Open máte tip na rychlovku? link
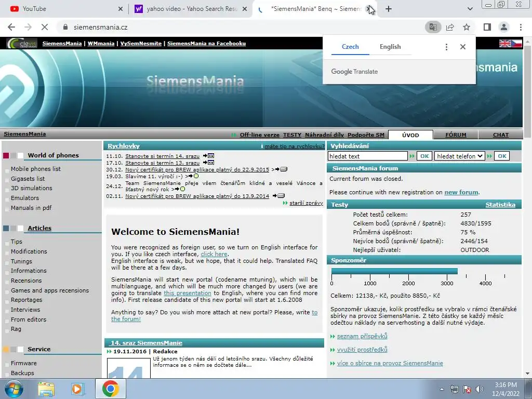The image size is (532, 399). point(294,146)
